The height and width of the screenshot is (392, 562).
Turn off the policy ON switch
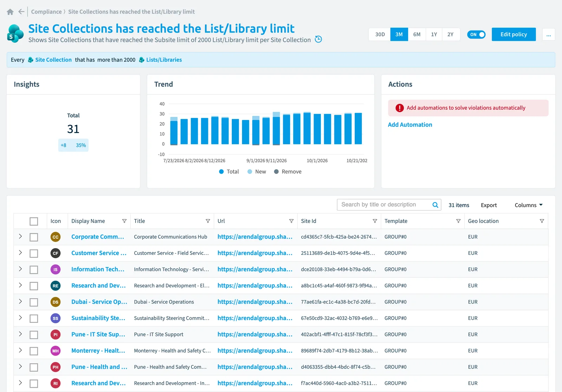point(476,34)
